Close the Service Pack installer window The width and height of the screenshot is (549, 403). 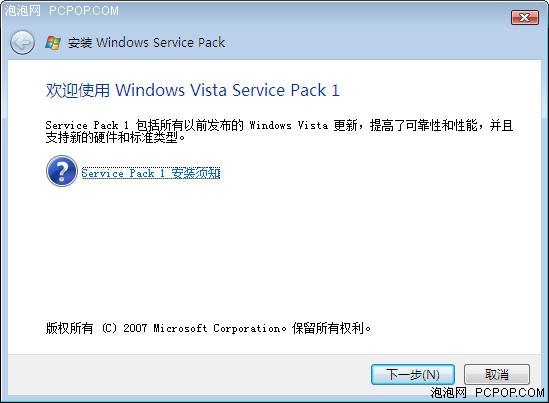click(524, 18)
